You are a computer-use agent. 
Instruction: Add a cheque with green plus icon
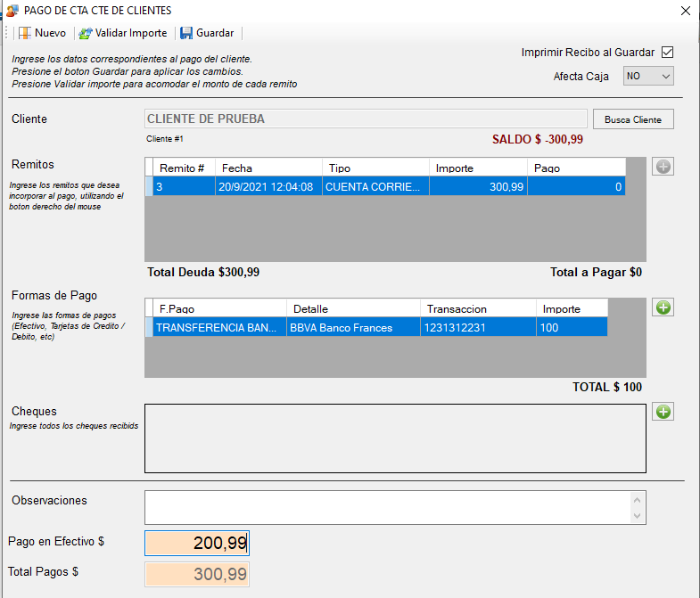click(663, 412)
